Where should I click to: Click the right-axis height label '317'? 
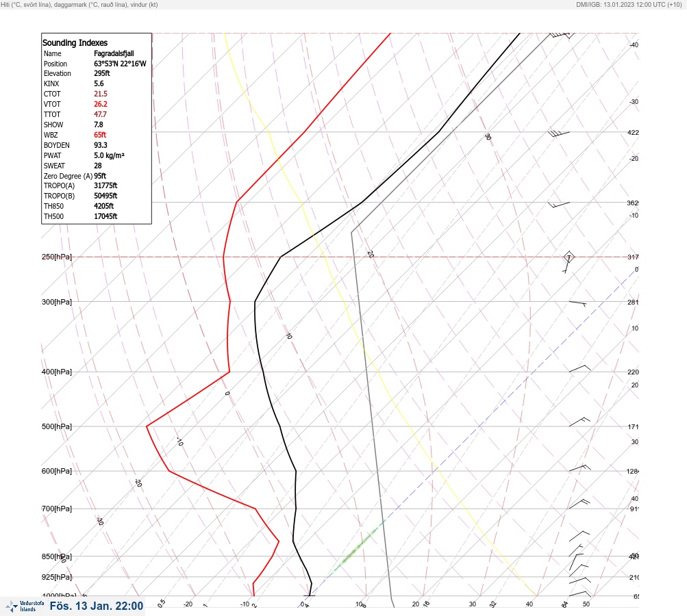(x=633, y=257)
